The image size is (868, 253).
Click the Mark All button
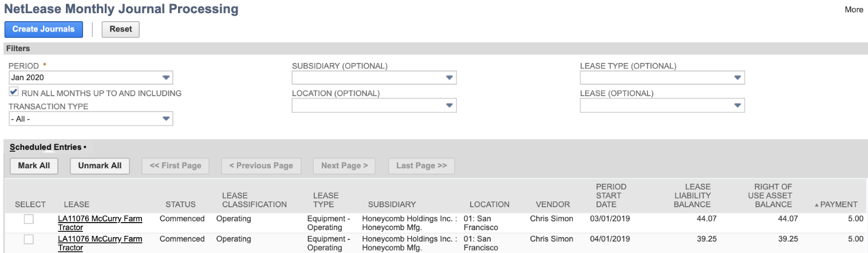[34, 165]
